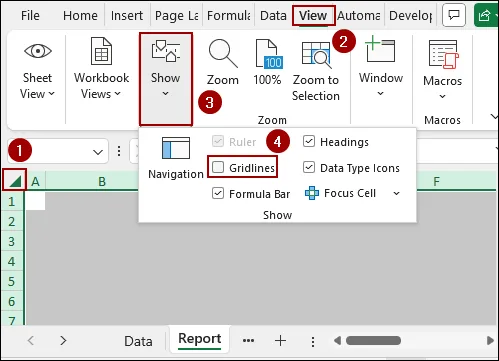Viewport: 499px width, 361px height.
Task: Select column B header
Action: [x=102, y=181]
